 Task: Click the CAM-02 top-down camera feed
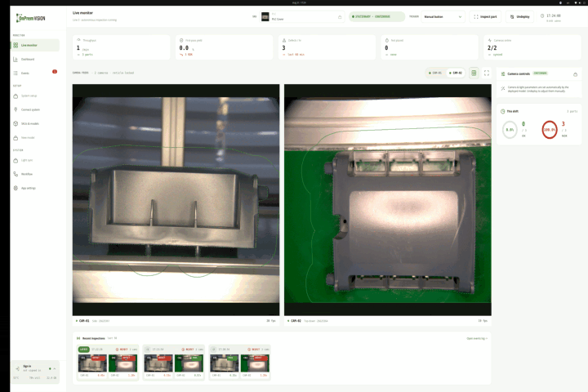[x=388, y=199]
